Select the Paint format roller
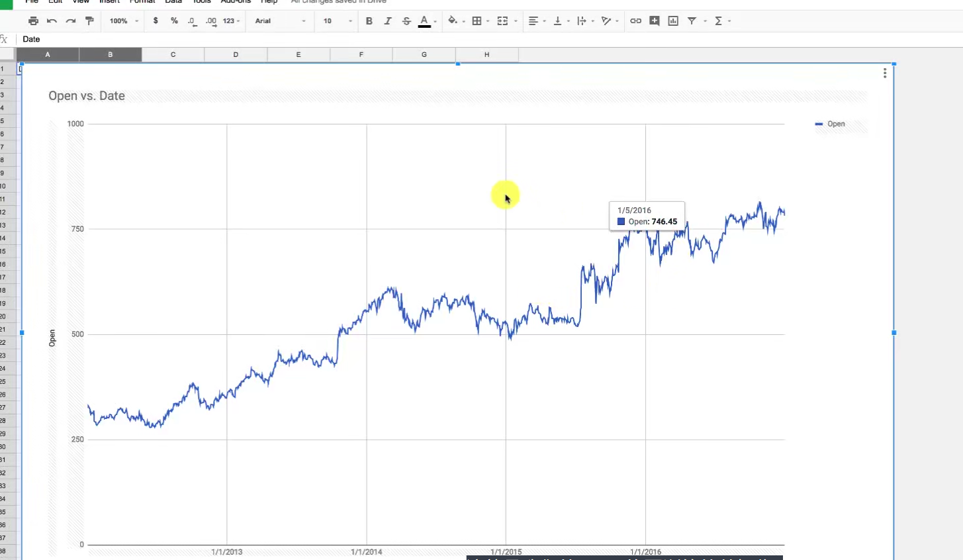 89,21
